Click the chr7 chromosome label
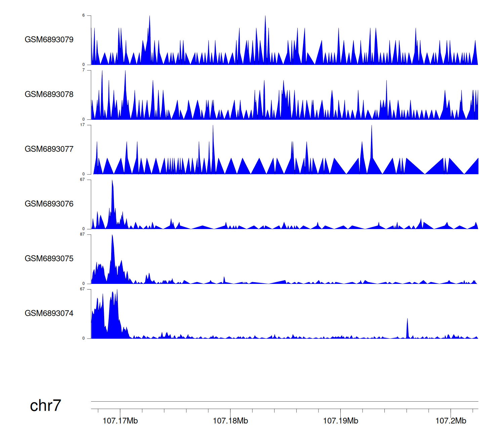The width and height of the screenshot is (504, 444). (45, 406)
